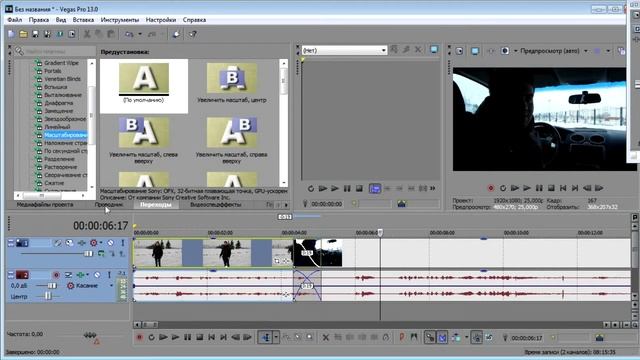640x360 pixels.
Task: Open edit tool selection dropdown arrow
Action: (276, 337)
